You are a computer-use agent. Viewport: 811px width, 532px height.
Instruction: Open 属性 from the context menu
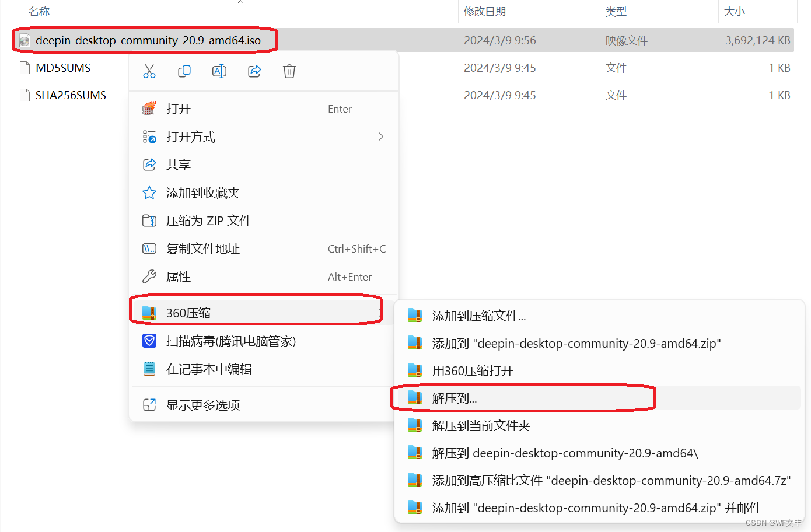[264, 277]
